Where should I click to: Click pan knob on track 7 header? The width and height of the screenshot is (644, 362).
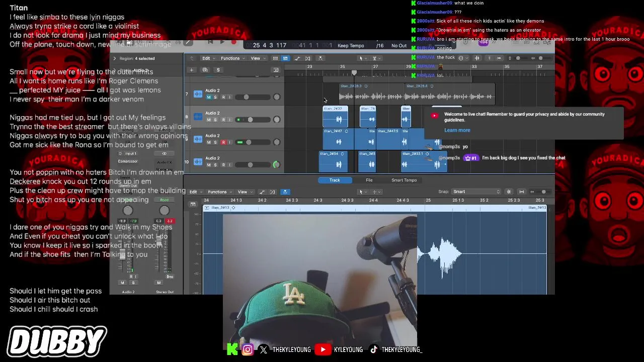pos(277,97)
